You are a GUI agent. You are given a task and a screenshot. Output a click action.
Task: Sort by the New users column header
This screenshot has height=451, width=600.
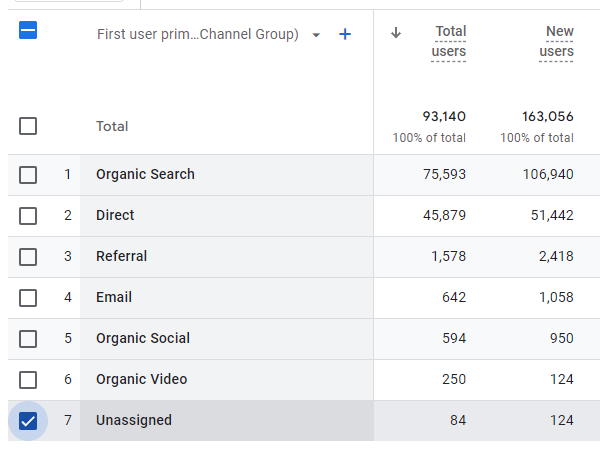556,42
